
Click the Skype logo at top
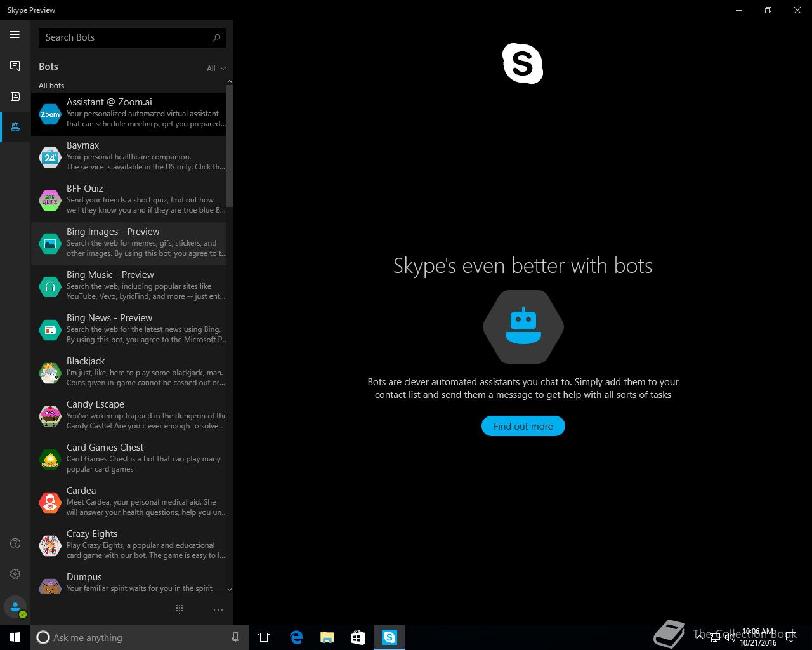(x=523, y=63)
